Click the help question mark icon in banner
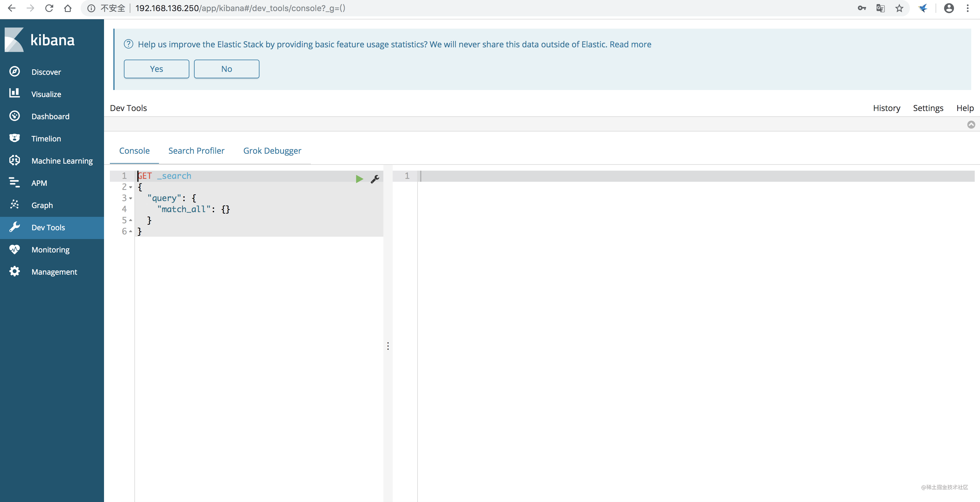 (129, 44)
